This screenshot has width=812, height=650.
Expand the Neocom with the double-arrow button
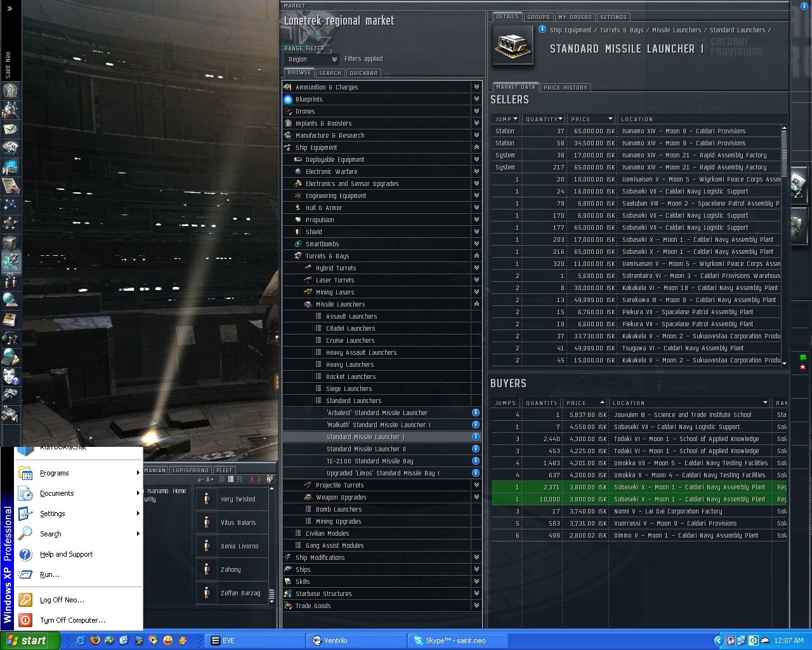click(10, 8)
